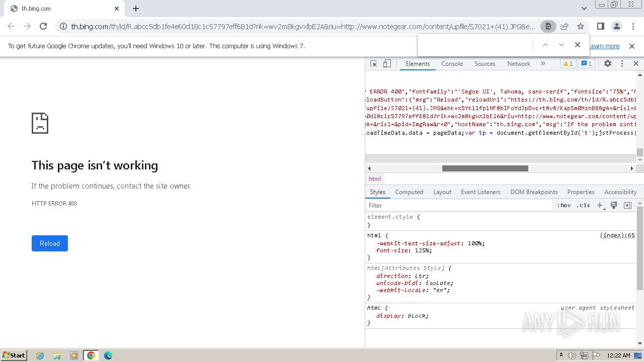Click the issues message counter badge

(x=586, y=64)
